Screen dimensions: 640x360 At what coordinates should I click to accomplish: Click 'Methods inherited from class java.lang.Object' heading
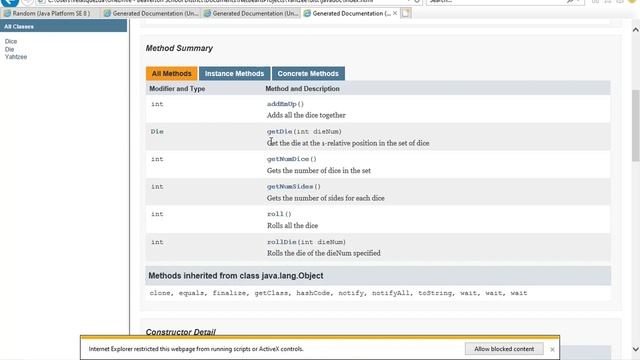click(x=236, y=276)
